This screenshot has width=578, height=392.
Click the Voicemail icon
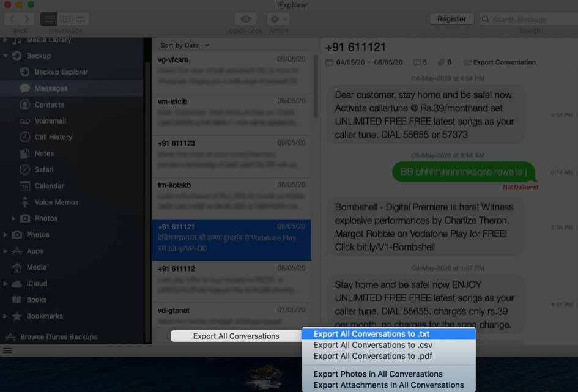(x=24, y=121)
